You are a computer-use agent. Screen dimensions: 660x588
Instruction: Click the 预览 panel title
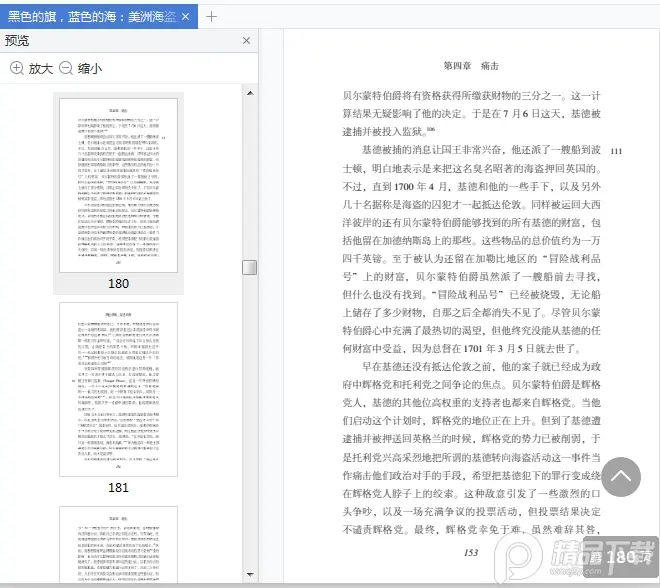17,40
